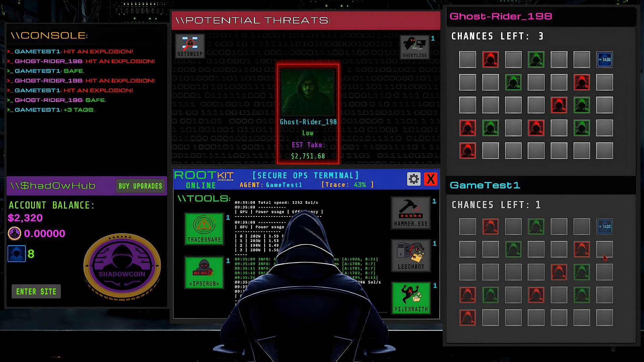
Task: Click +TAGS tile in GameTest1 grid
Action: click(x=604, y=227)
